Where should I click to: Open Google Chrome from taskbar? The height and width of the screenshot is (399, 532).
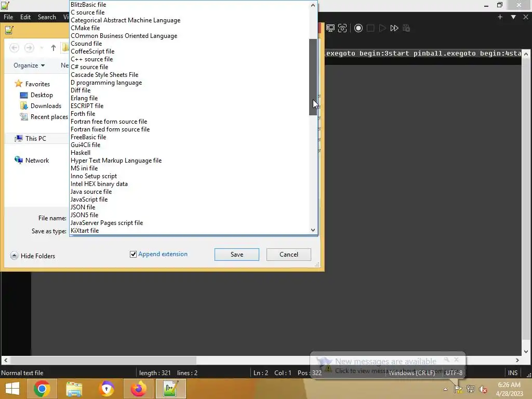coord(42,389)
